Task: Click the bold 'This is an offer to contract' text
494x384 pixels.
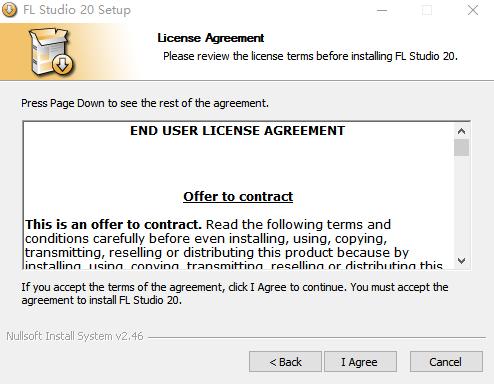Action: tap(113, 225)
